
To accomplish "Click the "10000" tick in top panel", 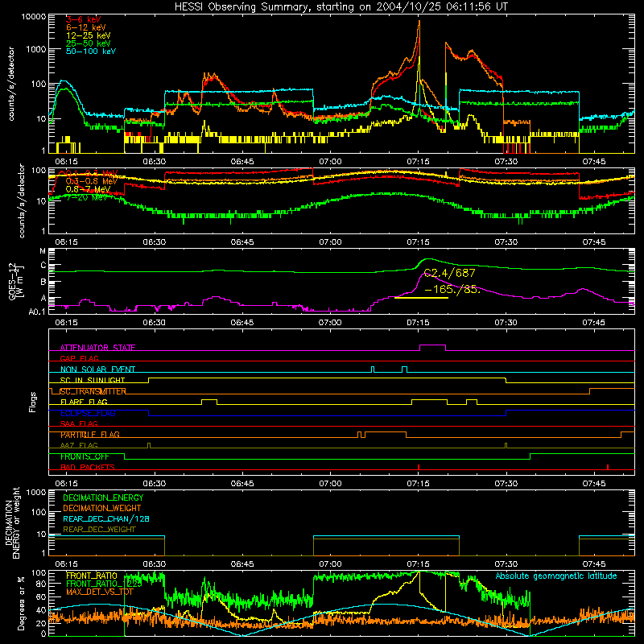I will click(34, 16).
